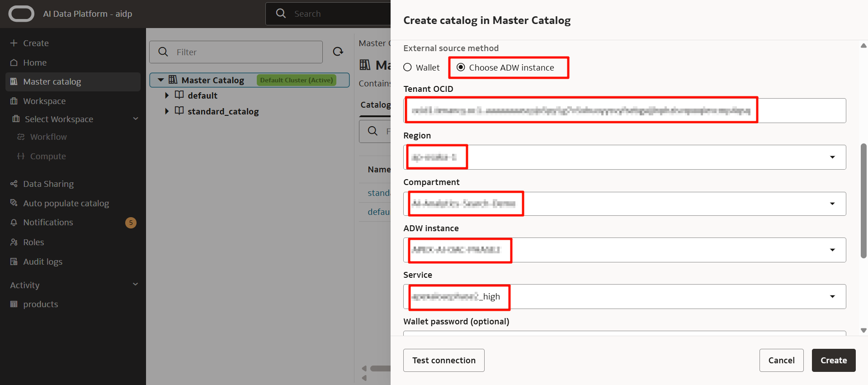The image size is (868, 385).
Task: Click the Master Catalog book icon in tree
Action: click(173, 80)
